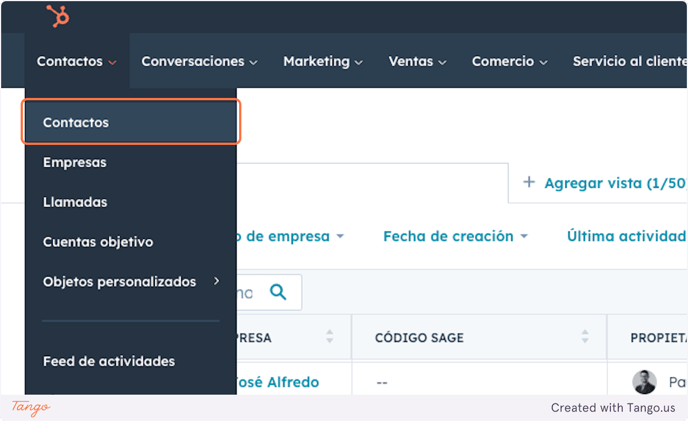Open Feed de actividades menu entry
The image size is (688, 421).
131,361
